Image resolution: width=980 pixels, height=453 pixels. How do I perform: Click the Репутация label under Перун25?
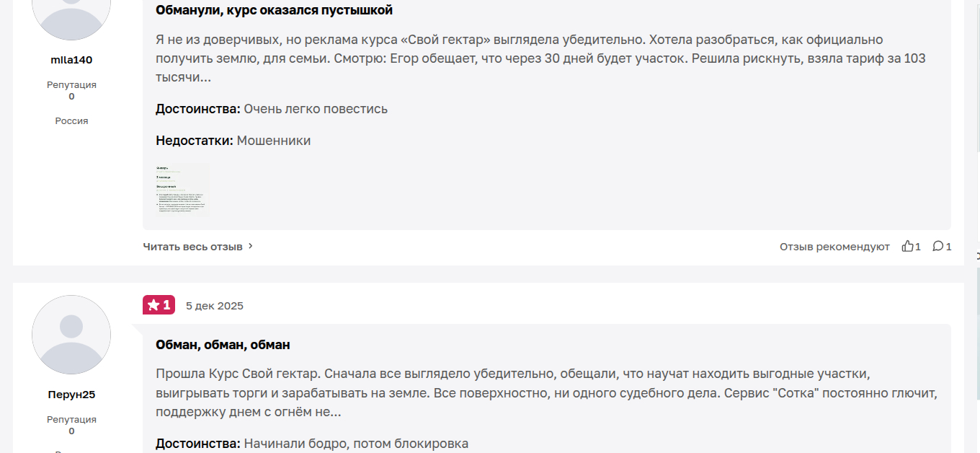pyautogui.click(x=71, y=419)
